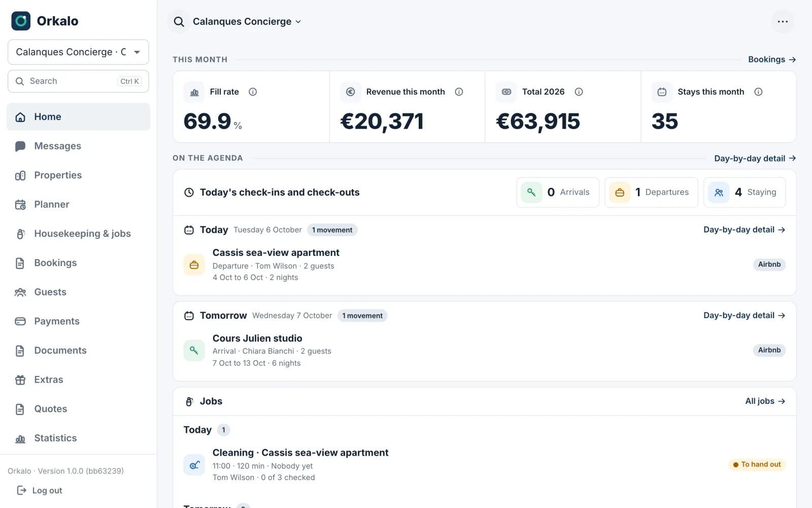
Task: Click the €63,915 total value
Action: 538,122
